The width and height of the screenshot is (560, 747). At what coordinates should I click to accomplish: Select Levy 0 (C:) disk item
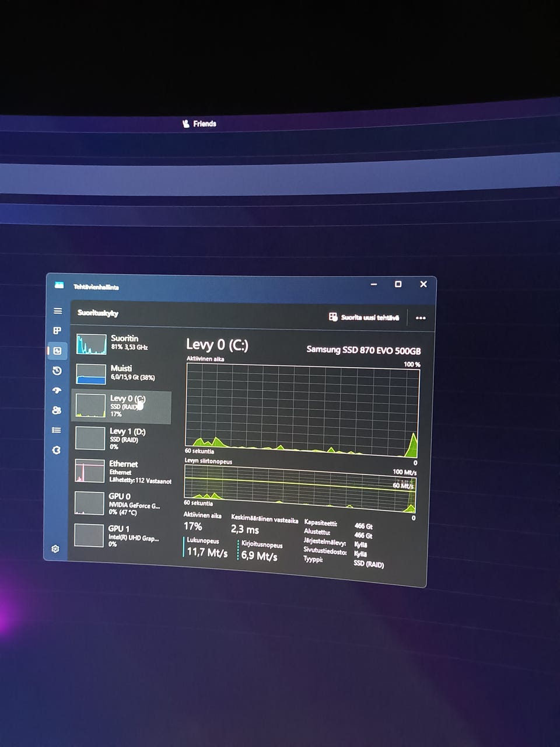122,406
